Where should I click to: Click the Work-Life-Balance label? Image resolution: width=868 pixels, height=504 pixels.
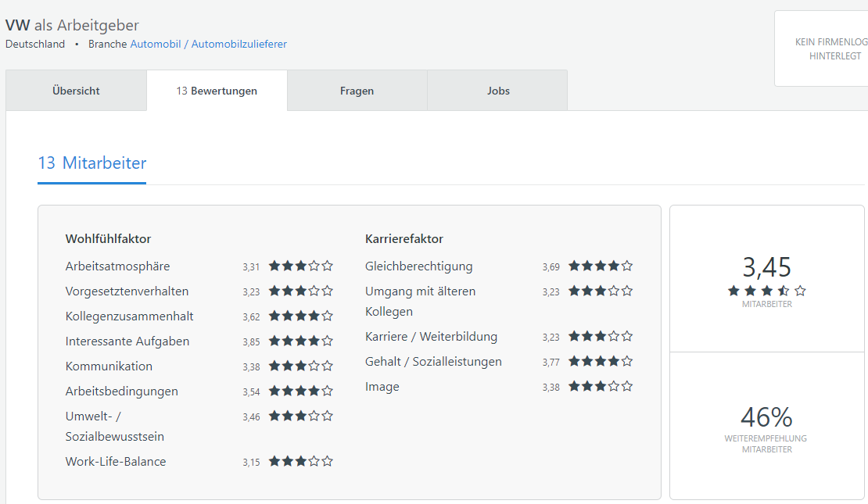[x=116, y=462]
